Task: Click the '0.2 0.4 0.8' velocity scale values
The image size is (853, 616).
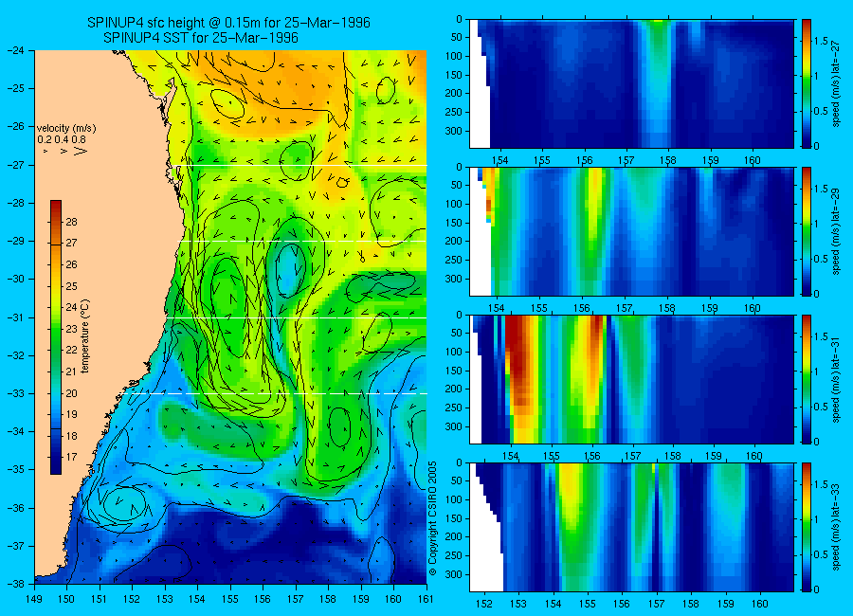Action: click(x=62, y=139)
